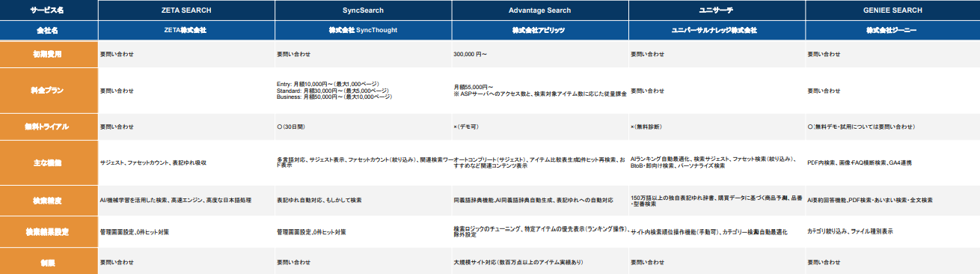Click the 株式会社アピリッツ company cell
Image resolution: width=980 pixels, height=274 pixels.
(539, 31)
